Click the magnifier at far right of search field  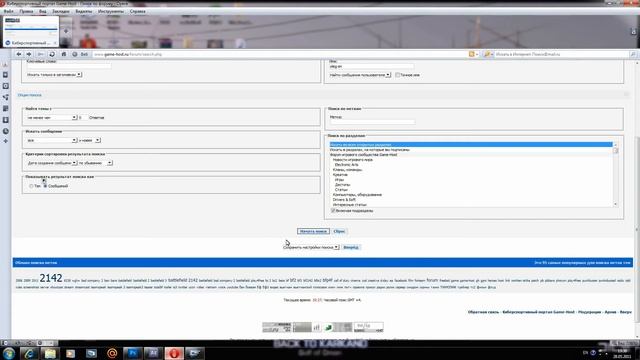click(x=633, y=54)
